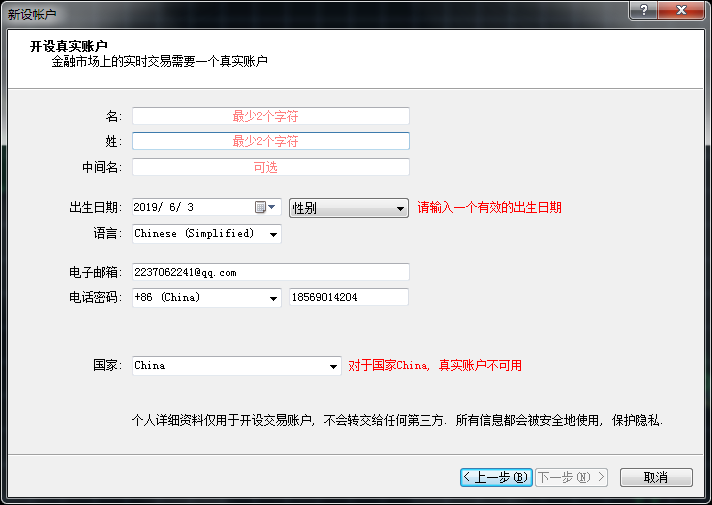Viewport: 712px width, 505px height.
Task: Click the 中间名 optional input field
Action: point(271,167)
